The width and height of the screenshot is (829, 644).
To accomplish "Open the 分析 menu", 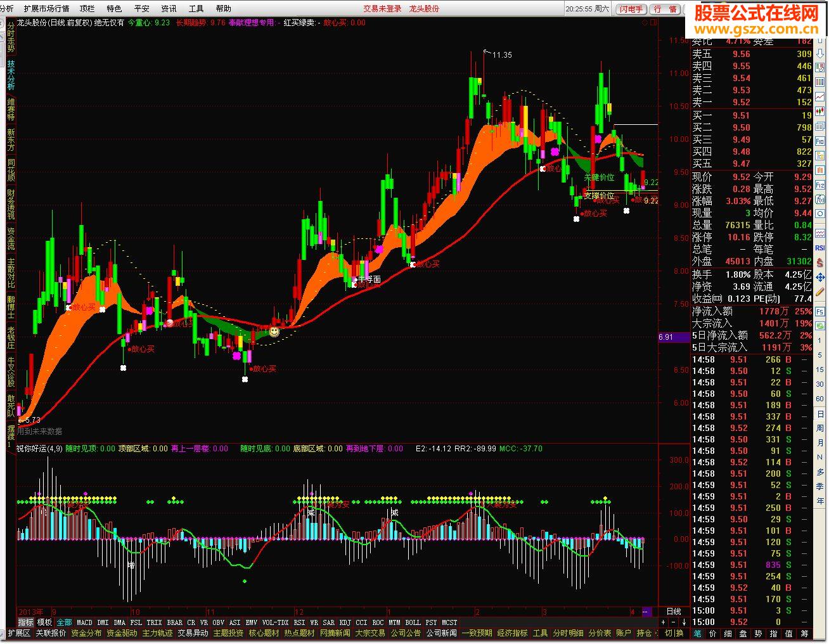I will coord(7,9).
